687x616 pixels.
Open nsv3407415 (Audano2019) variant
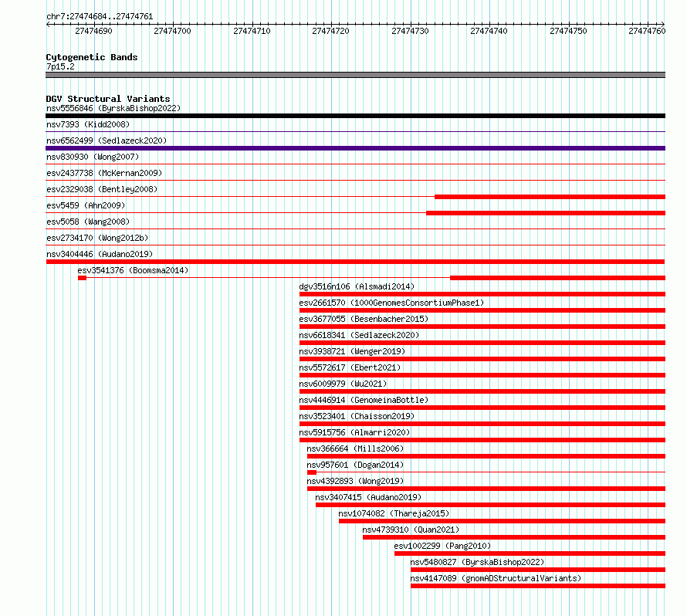(x=368, y=497)
